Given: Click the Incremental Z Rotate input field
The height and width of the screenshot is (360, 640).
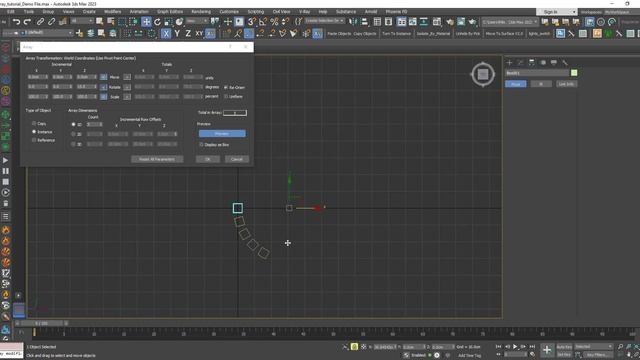Looking at the screenshot, I should pos(87,87).
